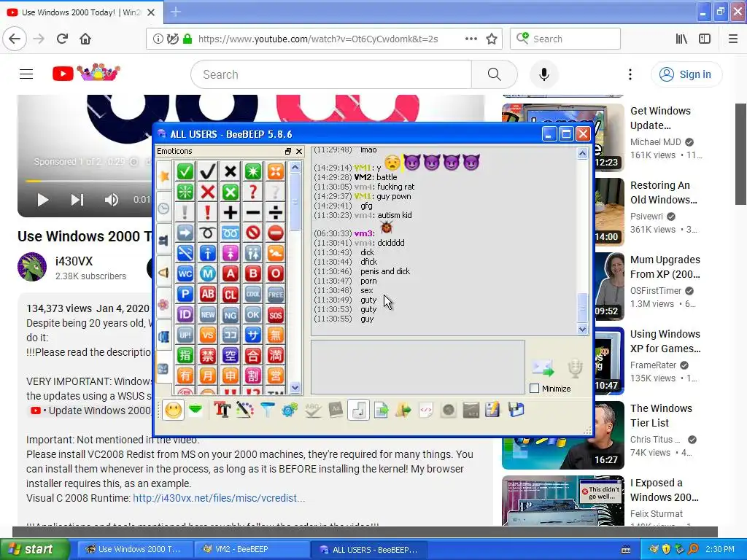This screenshot has width=747, height=560.
Task: Click the send file document icon
Action: pyautogui.click(x=381, y=410)
